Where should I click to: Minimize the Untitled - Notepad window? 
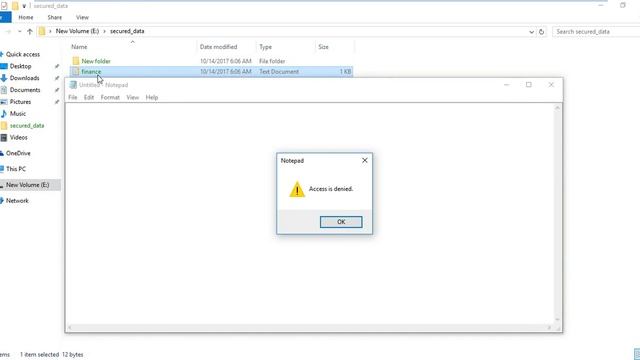pos(507,84)
